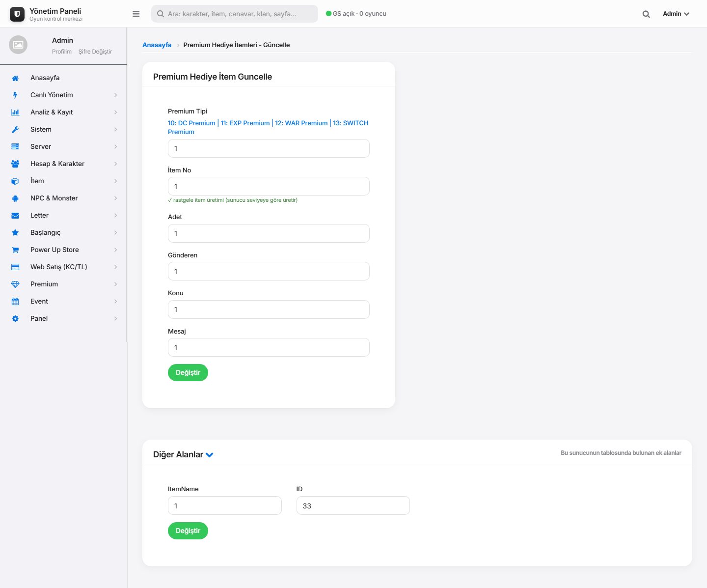Screen dimensions: 707x588
Task: Click the Analiz & Kayıt bar chart icon
Action: [x=15, y=112]
